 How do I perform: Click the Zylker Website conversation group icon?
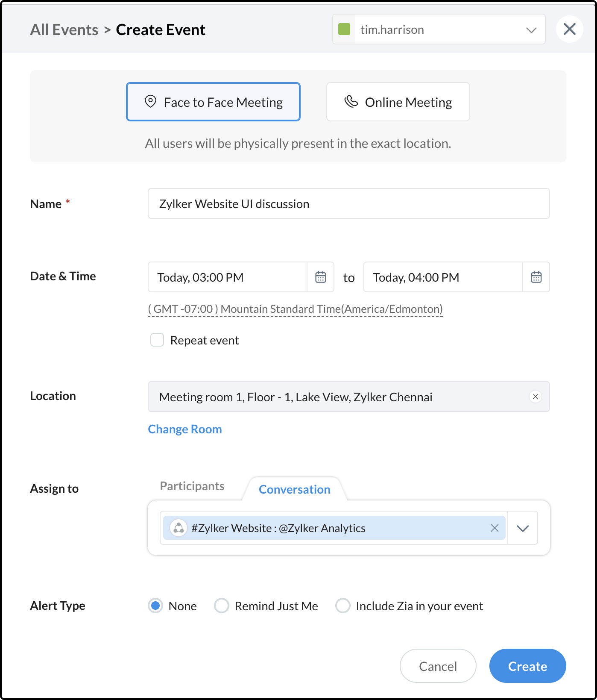(179, 528)
